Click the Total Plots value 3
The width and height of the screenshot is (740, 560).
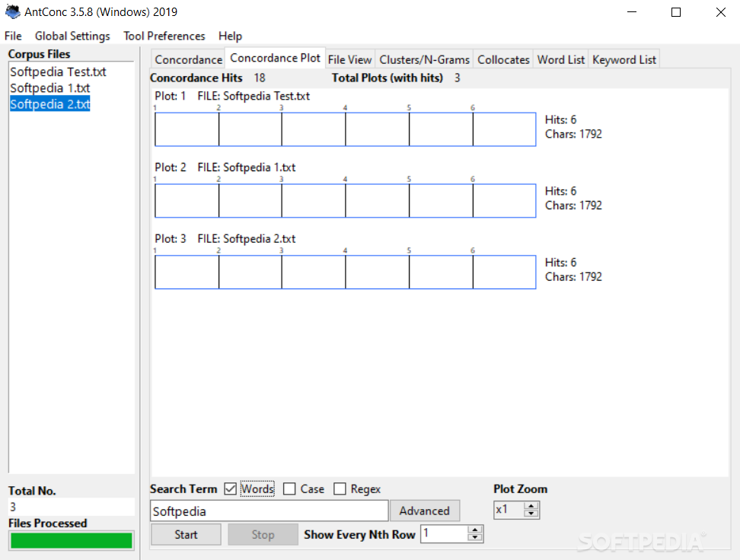[457, 78]
